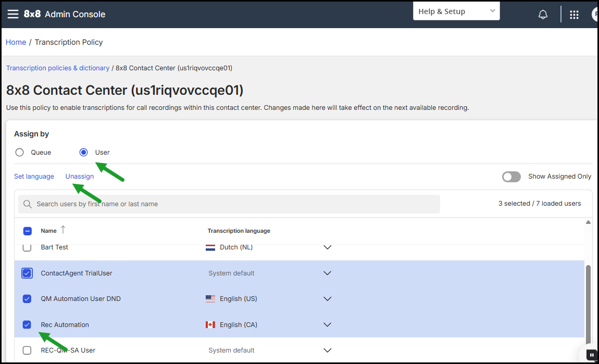The height and width of the screenshot is (364, 599).
Task: Uncheck ContactAgent TrialUser checkbox
Action: click(27, 273)
